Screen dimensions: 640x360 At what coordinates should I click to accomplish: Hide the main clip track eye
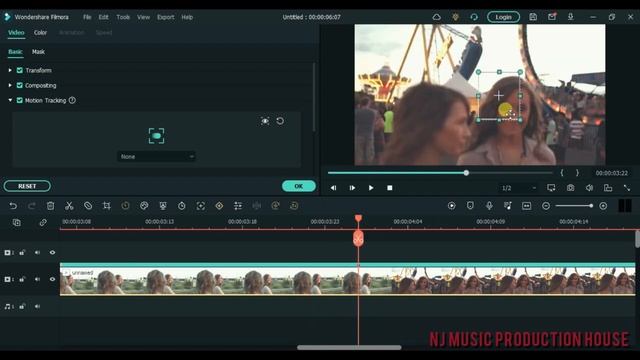pos(52,279)
